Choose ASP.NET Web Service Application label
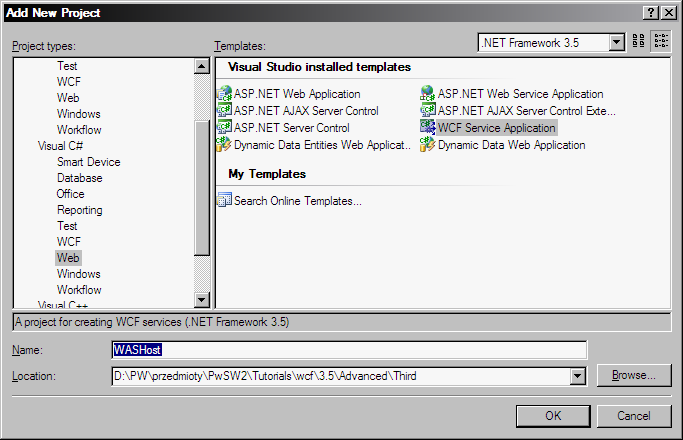 (x=521, y=94)
